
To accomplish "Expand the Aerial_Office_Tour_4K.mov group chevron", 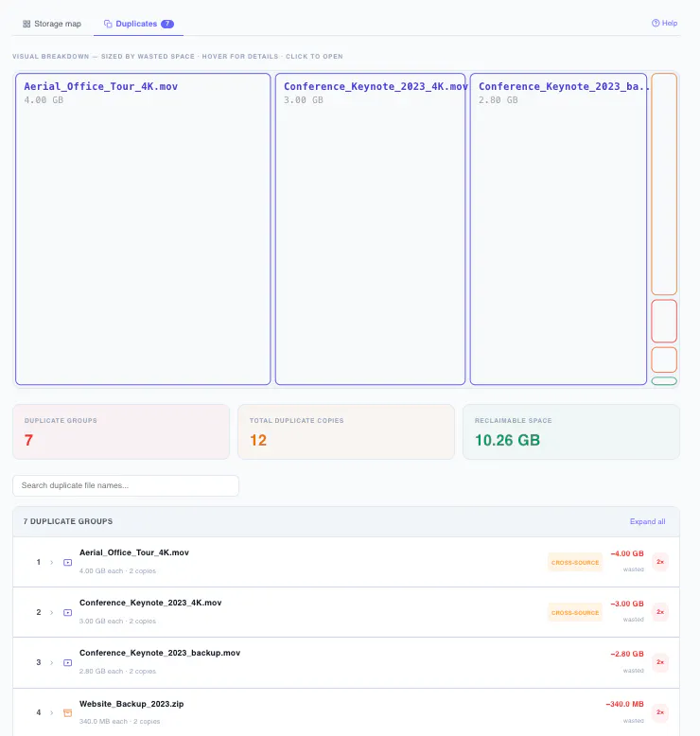I will coord(52,562).
